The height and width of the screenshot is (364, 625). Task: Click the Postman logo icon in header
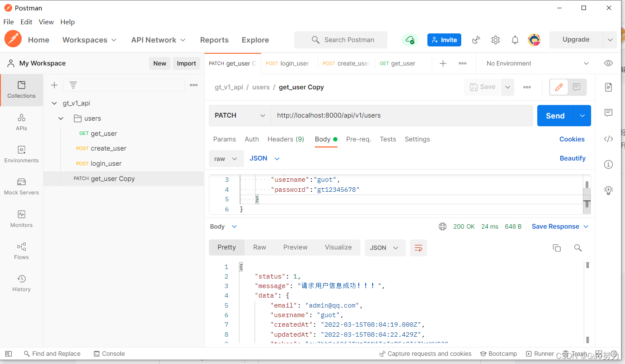(x=13, y=39)
